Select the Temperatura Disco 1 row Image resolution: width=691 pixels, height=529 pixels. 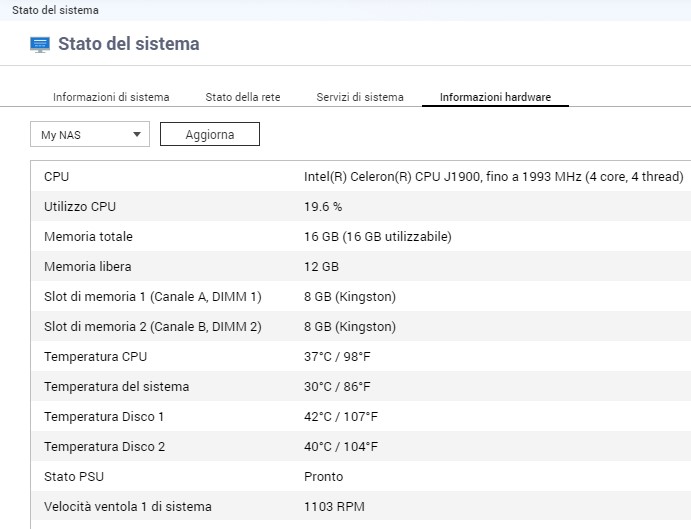[360, 416]
